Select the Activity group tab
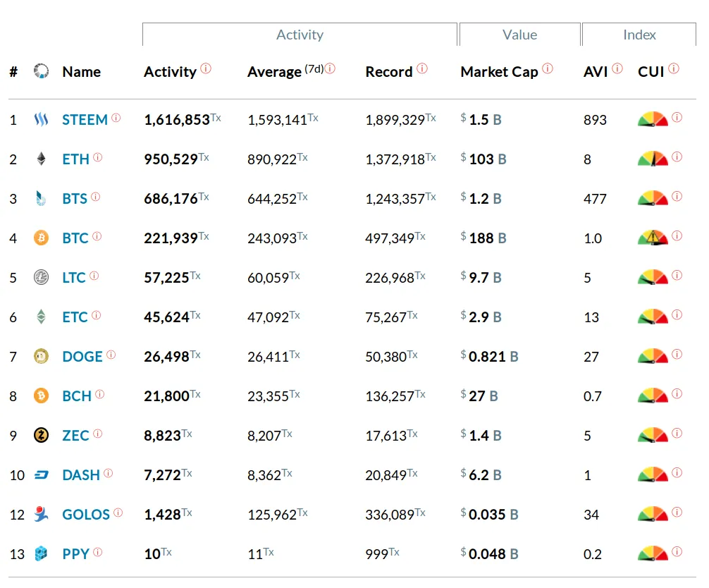Viewport: 709px width, 588px height. [x=300, y=35]
